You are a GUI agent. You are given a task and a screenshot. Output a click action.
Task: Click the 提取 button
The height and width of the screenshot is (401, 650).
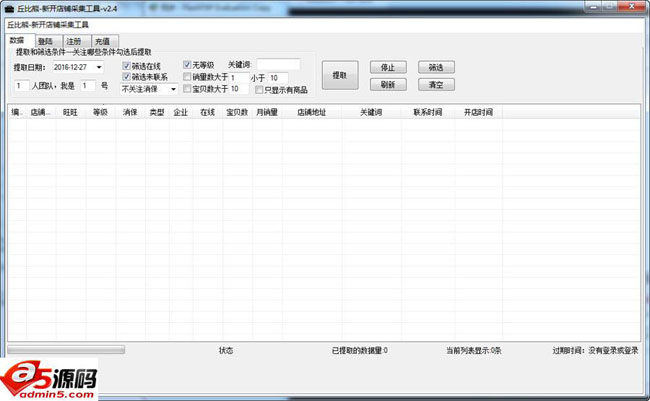point(339,75)
